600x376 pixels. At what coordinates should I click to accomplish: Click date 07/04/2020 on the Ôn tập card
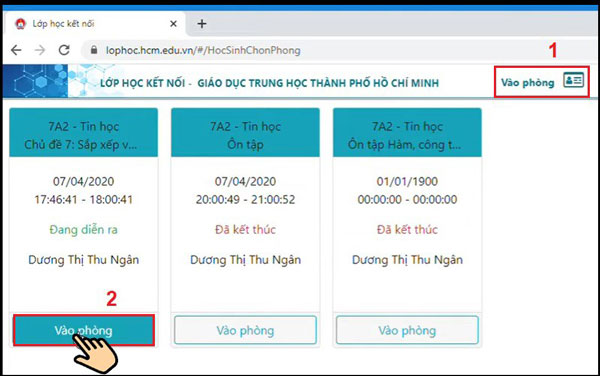click(x=245, y=181)
